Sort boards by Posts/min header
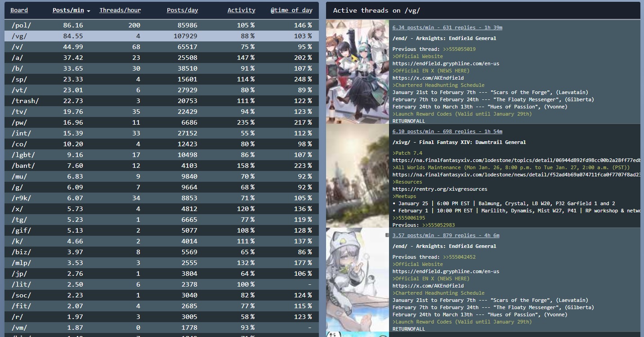The image size is (644, 337). [68, 10]
